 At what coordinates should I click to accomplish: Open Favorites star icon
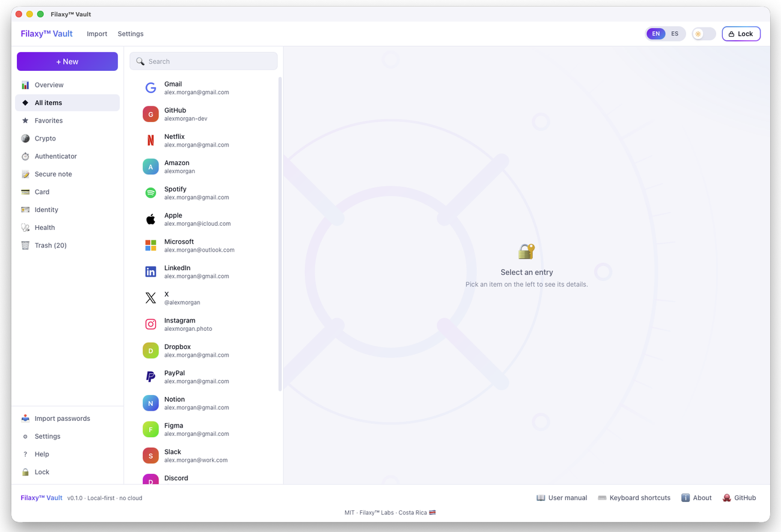click(x=25, y=121)
